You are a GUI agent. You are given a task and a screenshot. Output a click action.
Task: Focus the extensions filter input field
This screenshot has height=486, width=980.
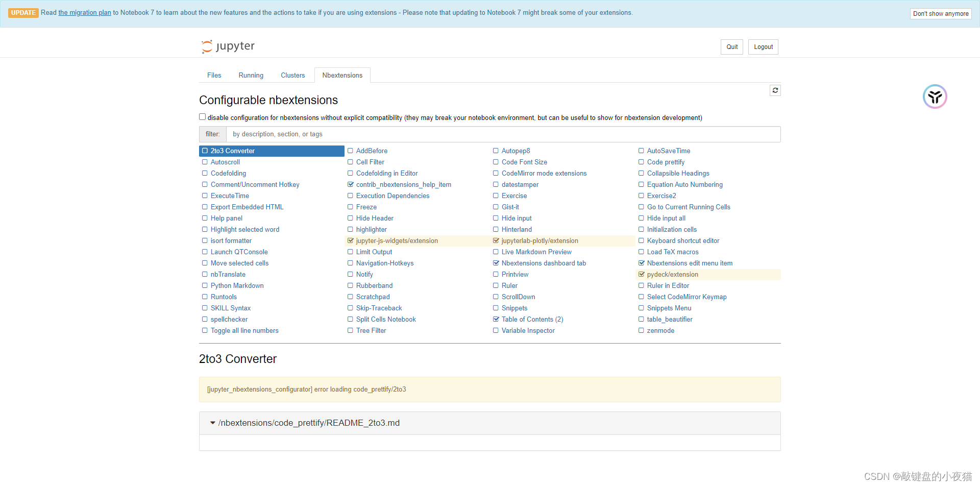click(x=503, y=134)
